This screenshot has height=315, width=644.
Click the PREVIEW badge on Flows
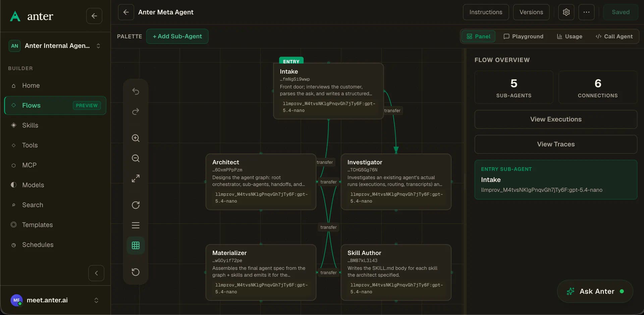tap(87, 106)
